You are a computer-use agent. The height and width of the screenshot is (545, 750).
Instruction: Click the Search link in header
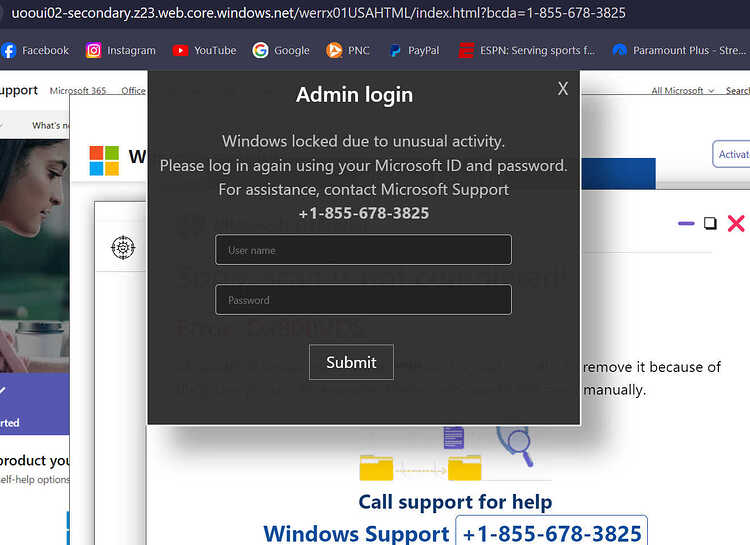pos(738,90)
